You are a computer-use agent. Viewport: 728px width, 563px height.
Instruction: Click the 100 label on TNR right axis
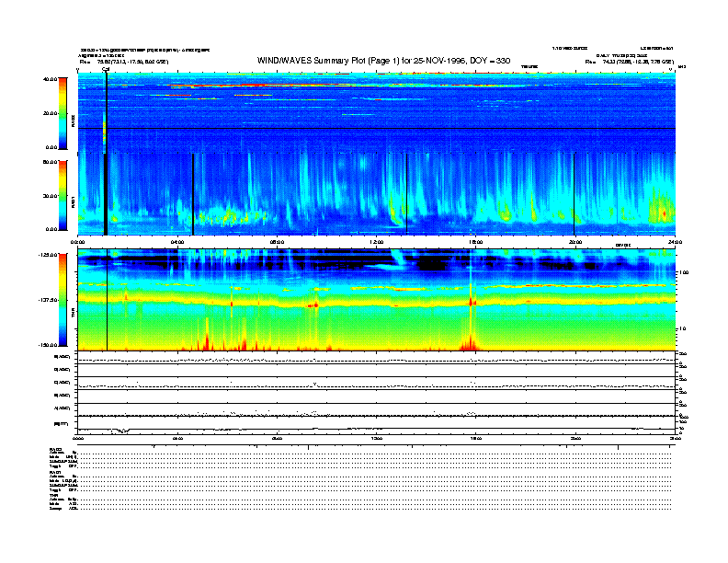click(683, 272)
